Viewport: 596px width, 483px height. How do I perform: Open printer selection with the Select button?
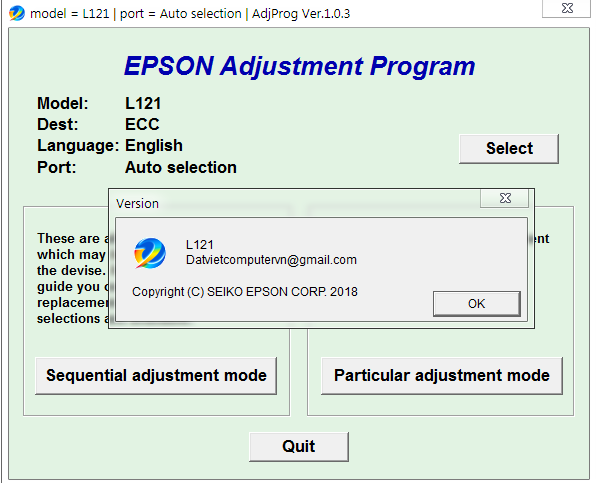(x=509, y=149)
